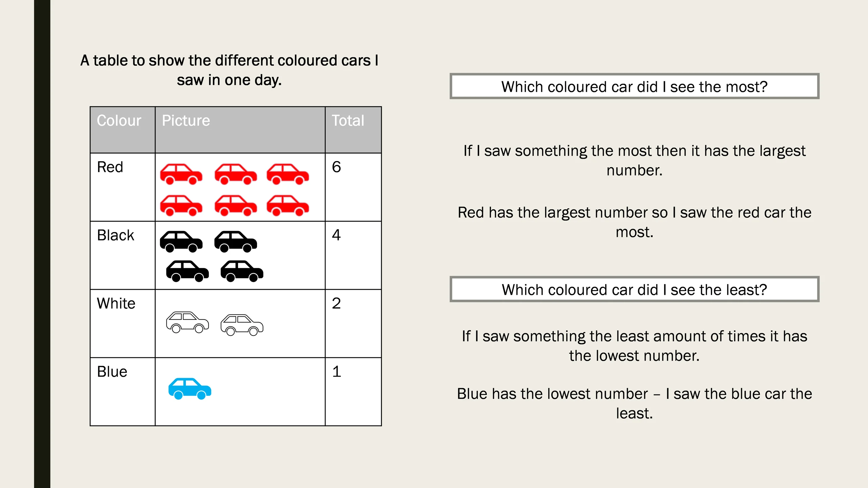This screenshot has width=868, height=488.
Task: Click the 'Blue has the lowest number' sentence
Action: pyautogui.click(x=634, y=403)
